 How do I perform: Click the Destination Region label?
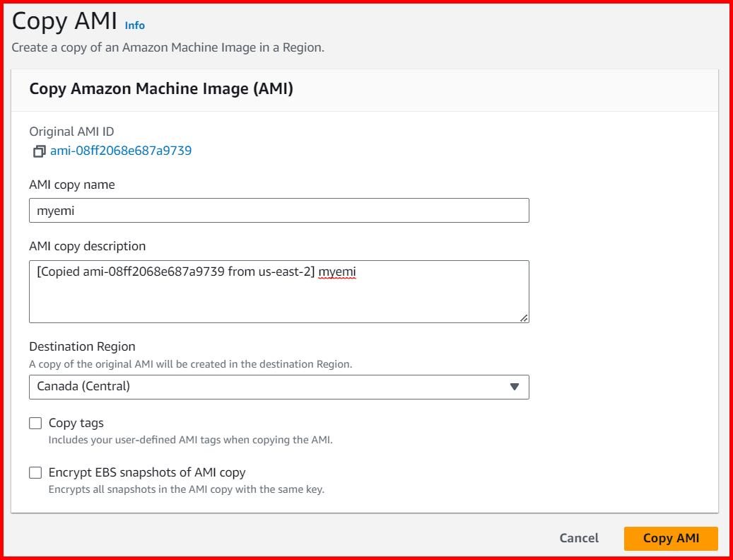pos(82,346)
